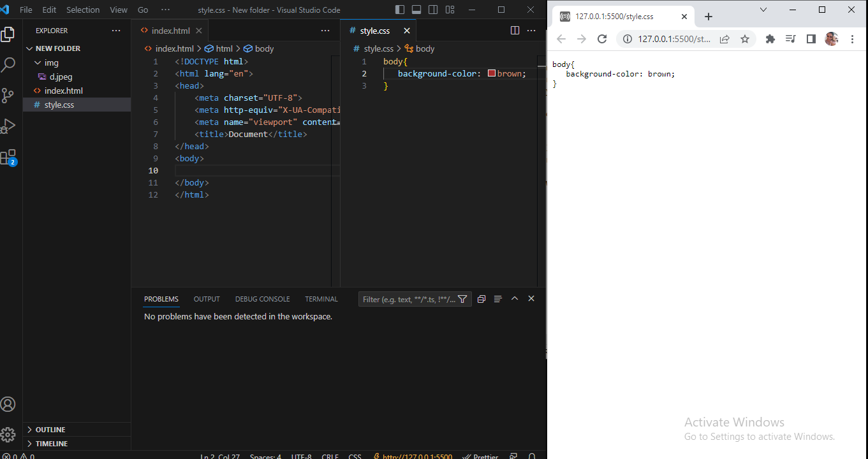Open the Search view in the activity bar

(x=8, y=64)
